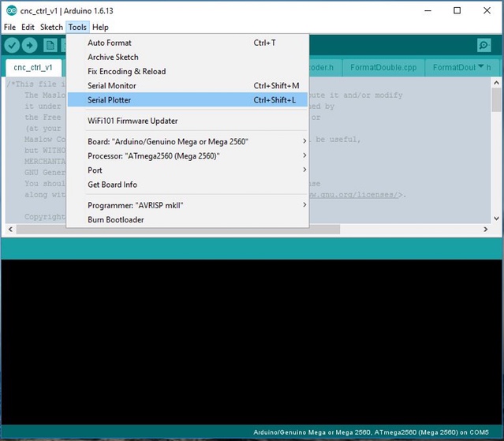This screenshot has height=441, width=504.
Task: Expand the Board submenu arrow
Action: 304,141
